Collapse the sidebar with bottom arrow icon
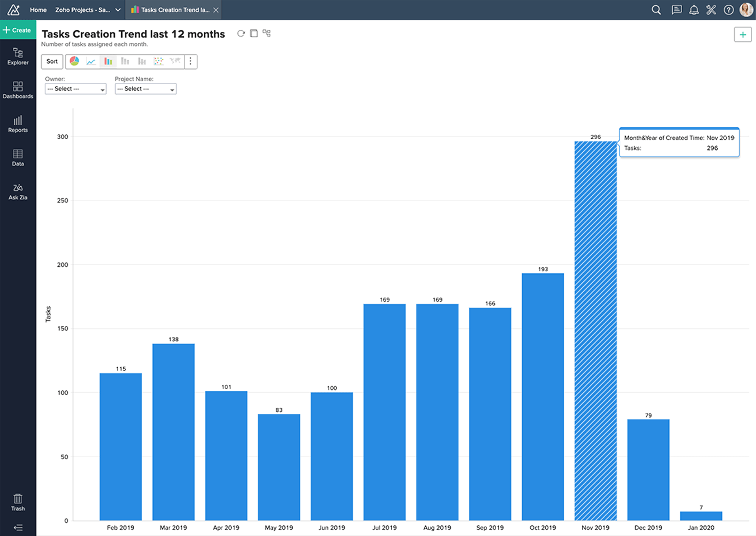Viewport: 756px width, 536px height. pyautogui.click(x=18, y=527)
